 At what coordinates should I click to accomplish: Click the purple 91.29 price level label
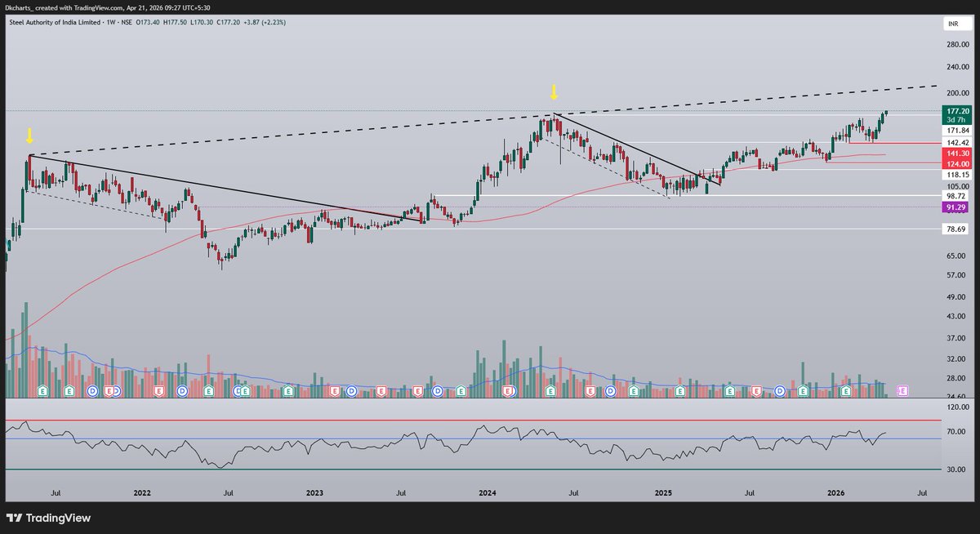(x=954, y=208)
